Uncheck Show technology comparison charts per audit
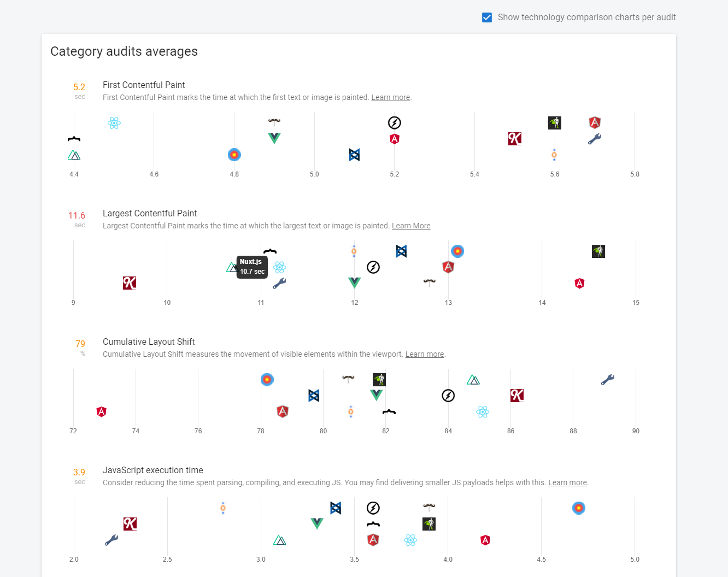This screenshot has height=577, width=728. [x=486, y=17]
